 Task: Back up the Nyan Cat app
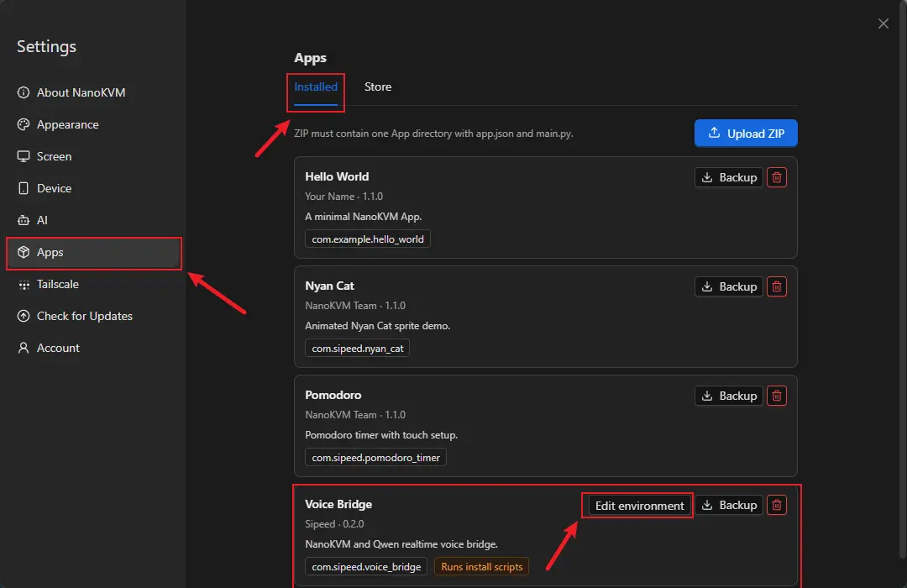pyautogui.click(x=729, y=286)
